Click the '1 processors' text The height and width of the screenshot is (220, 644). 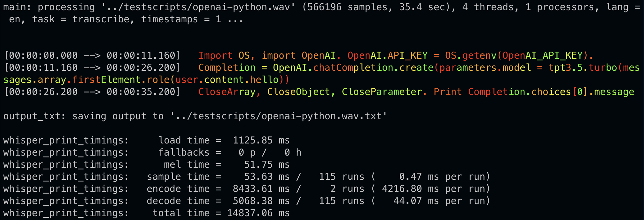[x=560, y=7]
